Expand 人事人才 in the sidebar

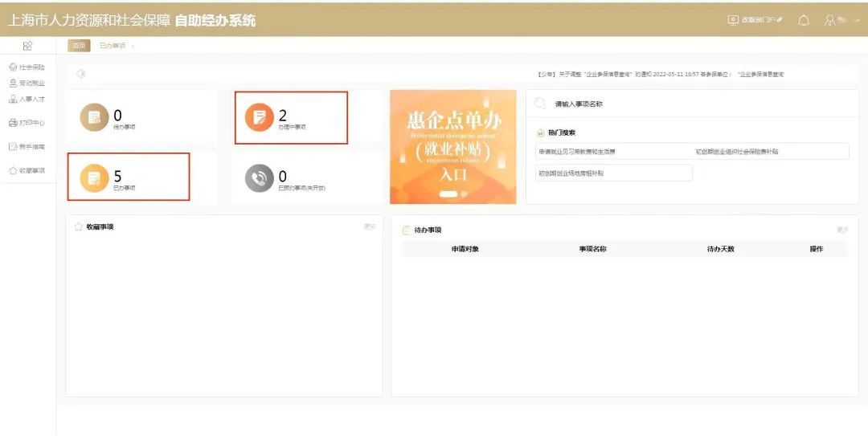point(27,100)
